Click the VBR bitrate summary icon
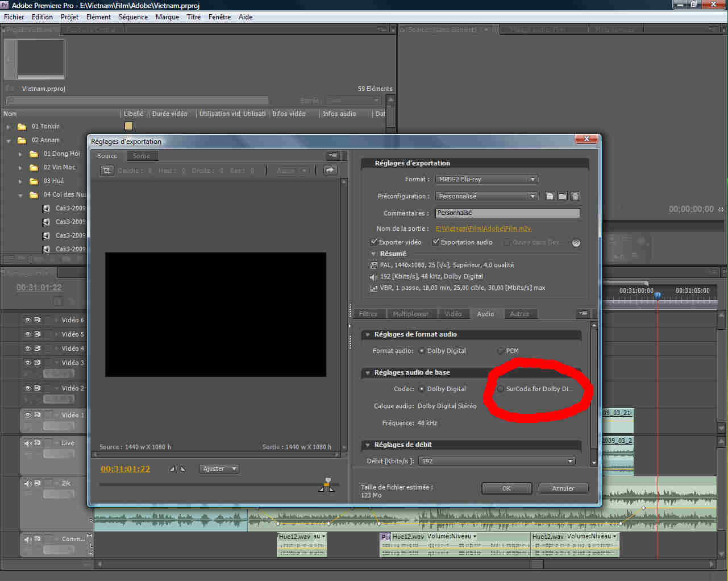 [373, 288]
